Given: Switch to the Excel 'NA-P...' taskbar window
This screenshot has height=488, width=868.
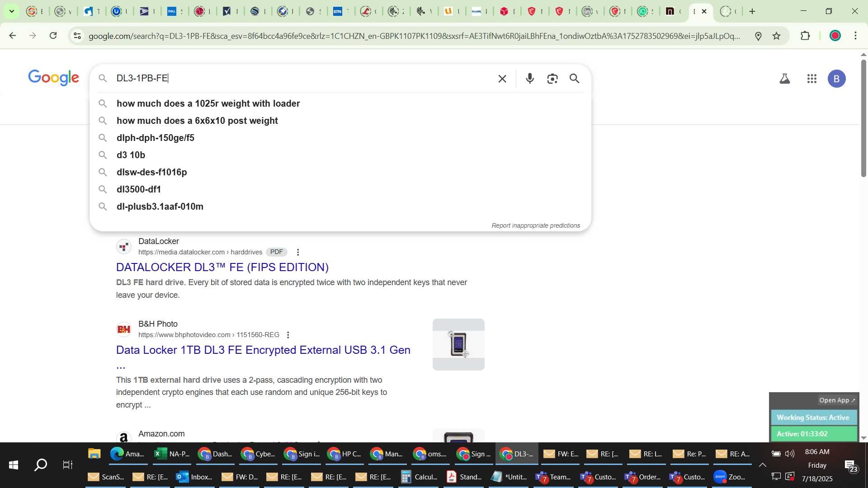Looking at the screenshot, I should [172, 454].
